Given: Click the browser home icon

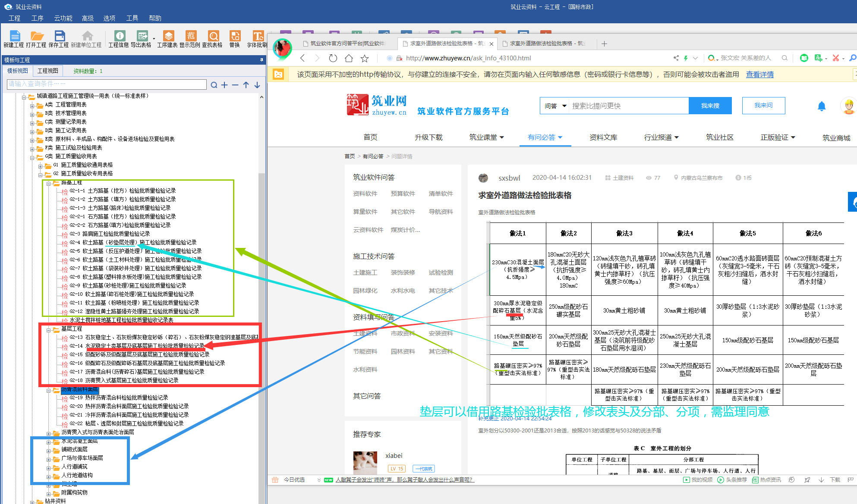Looking at the screenshot, I should [x=349, y=58].
